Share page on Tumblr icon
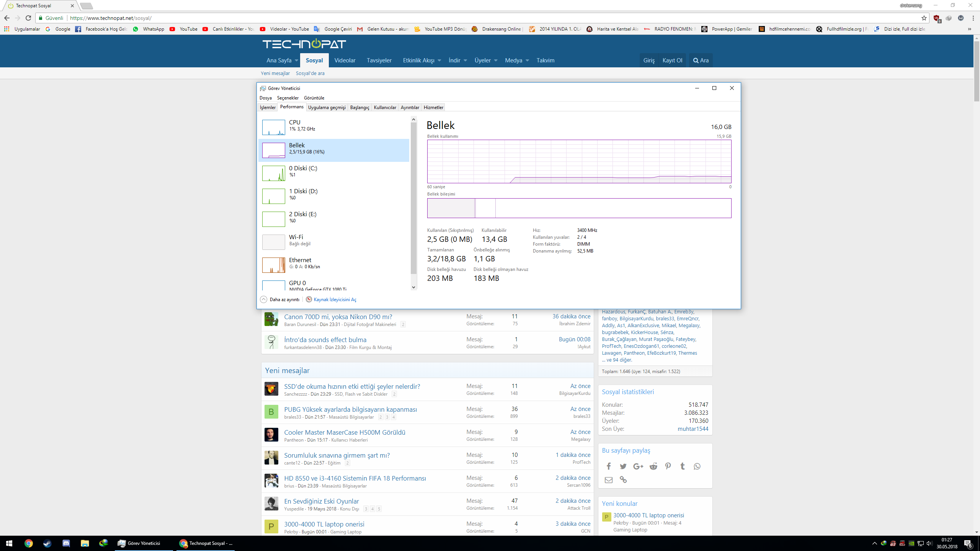The image size is (980, 551). pos(682,466)
